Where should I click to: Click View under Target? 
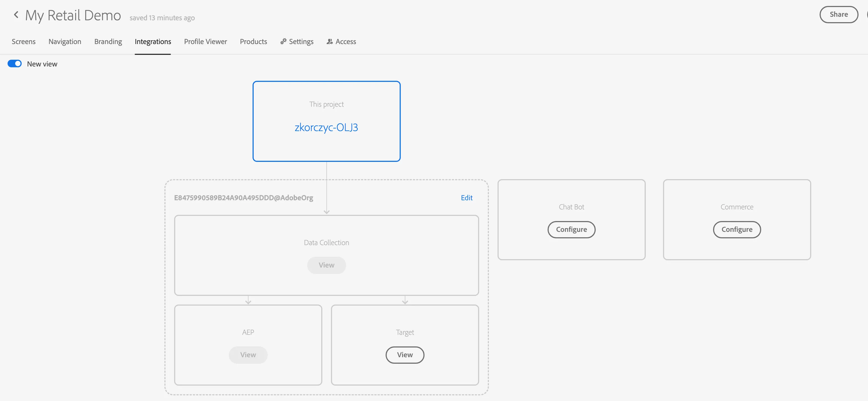[x=405, y=355]
